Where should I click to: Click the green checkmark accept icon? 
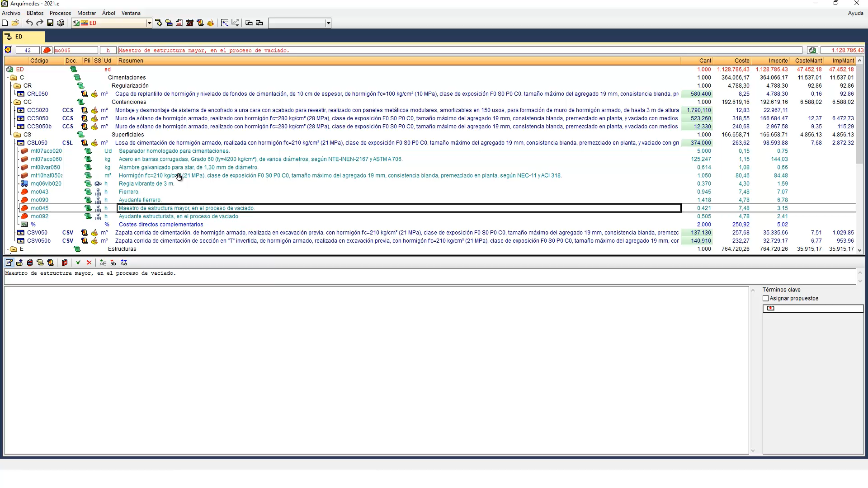78,263
